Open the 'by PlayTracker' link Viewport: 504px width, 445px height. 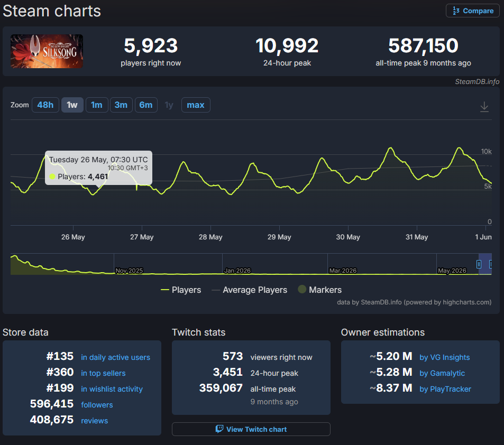(x=445, y=389)
